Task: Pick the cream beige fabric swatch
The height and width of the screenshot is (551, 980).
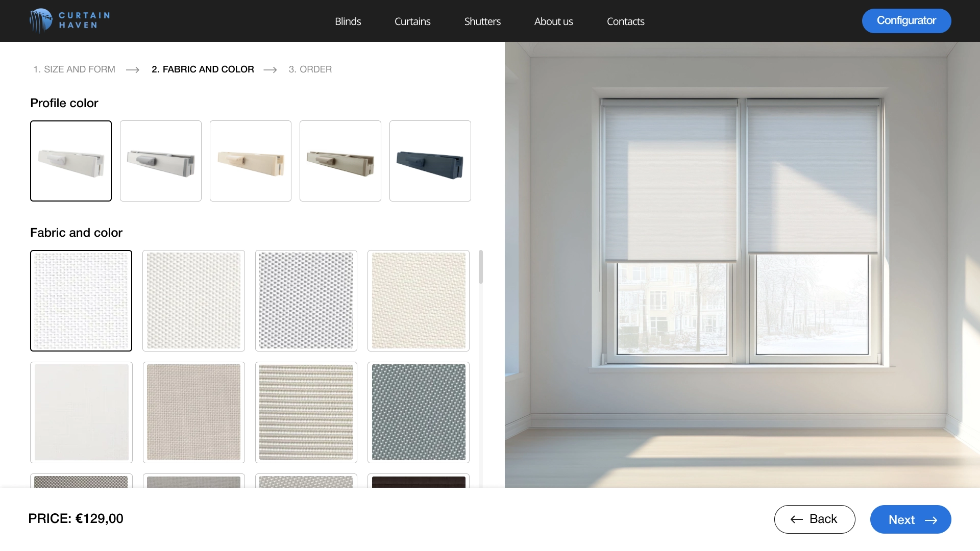Action: [x=419, y=300]
